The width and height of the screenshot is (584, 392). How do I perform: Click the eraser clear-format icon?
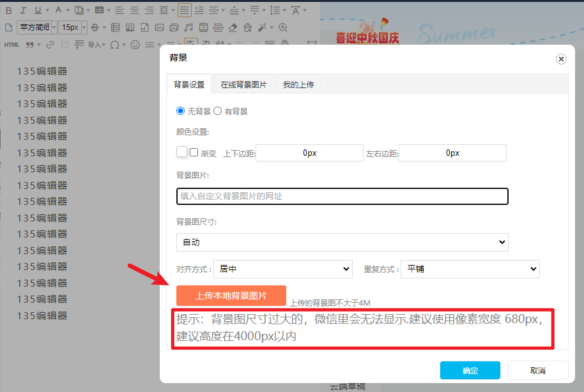pos(233,27)
